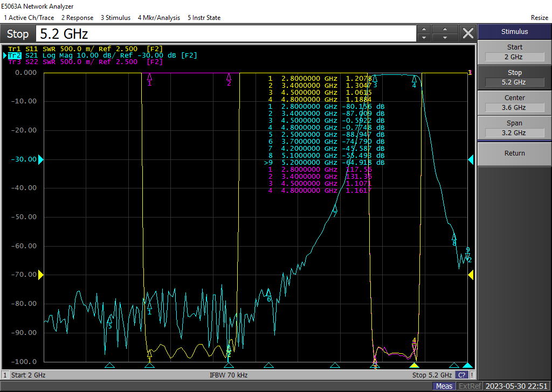
Task: Click the fine step up/down arrows
Action: (x=424, y=33)
